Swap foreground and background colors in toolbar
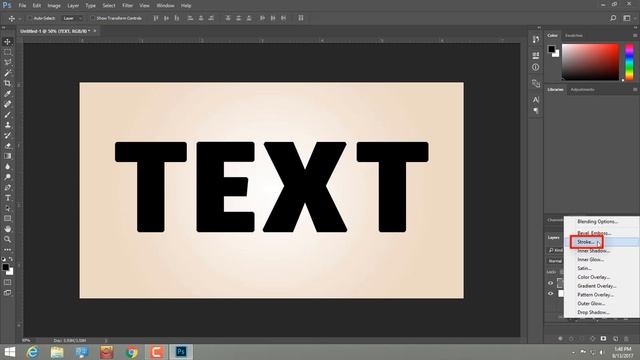This screenshot has height=360, width=640. coord(11,259)
